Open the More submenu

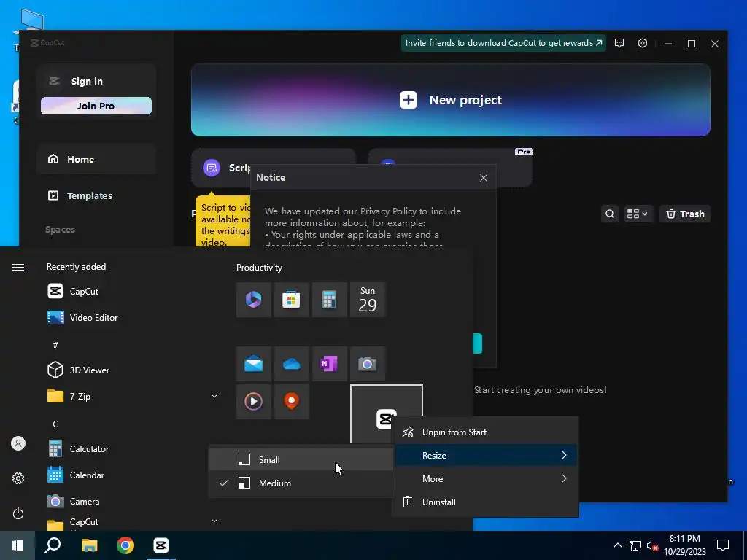point(485,479)
